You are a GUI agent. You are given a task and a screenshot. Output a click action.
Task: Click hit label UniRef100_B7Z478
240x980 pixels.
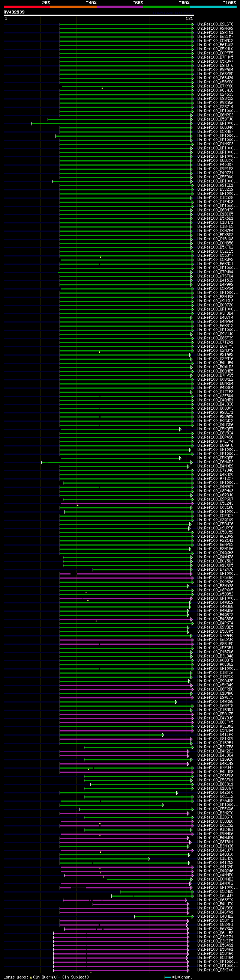[215, 570]
